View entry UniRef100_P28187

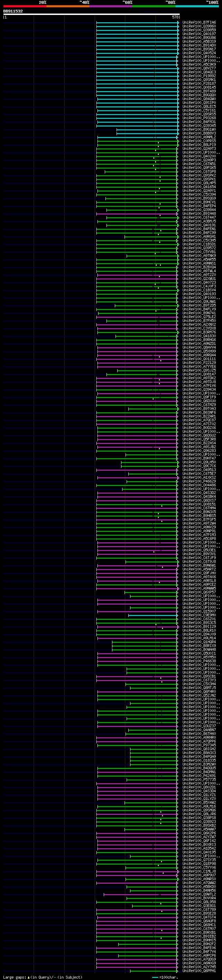tap(199, 84)
